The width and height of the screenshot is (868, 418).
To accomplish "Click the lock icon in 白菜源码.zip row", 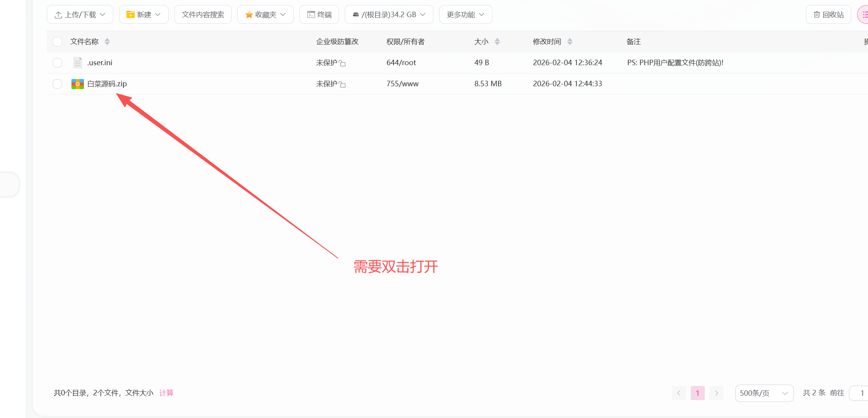I will tap(342, 84).
